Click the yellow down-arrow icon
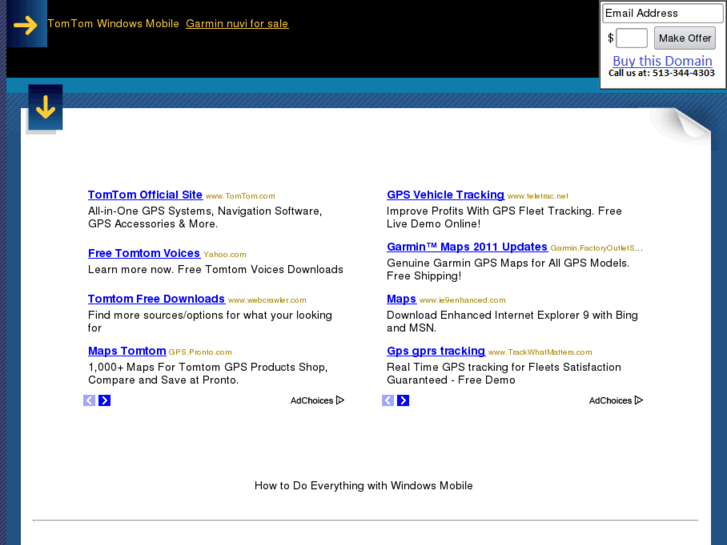 (x=45, y=107)
